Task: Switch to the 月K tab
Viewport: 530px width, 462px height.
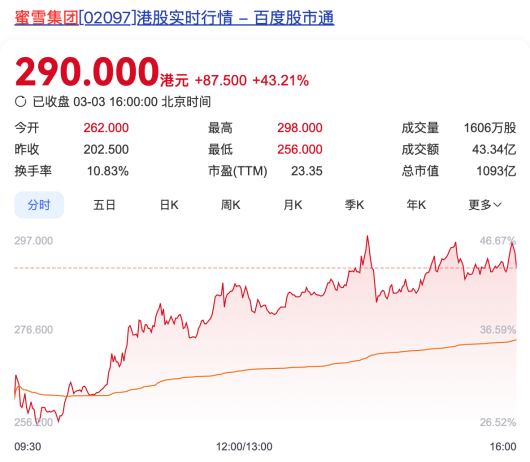Action: 293,205
